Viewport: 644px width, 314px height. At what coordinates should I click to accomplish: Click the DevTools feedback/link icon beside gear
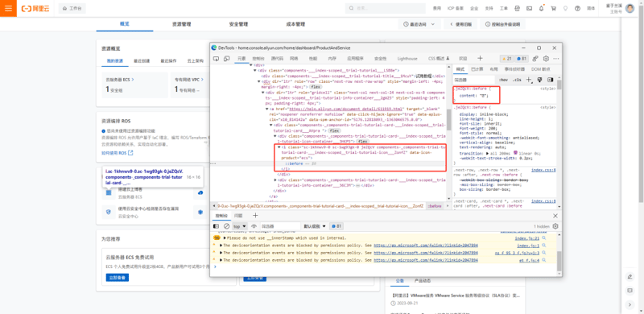coord(535,59)
